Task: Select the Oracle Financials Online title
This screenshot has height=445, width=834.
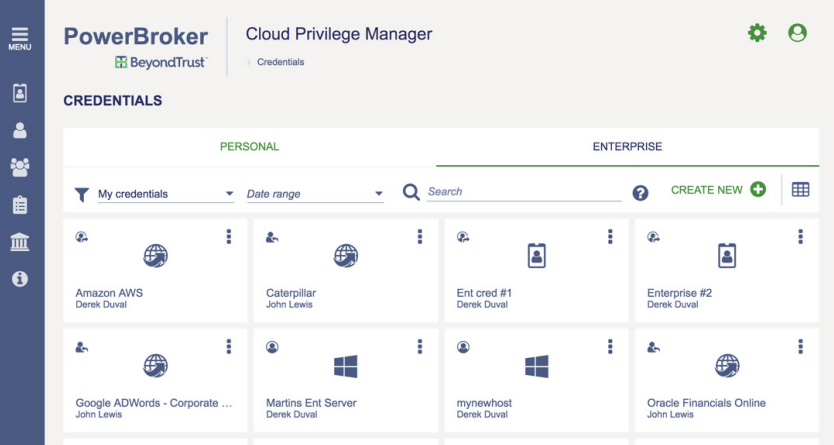Action: (706, 403)
